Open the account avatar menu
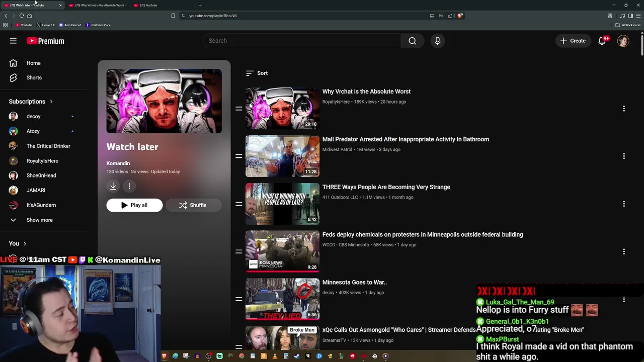 pyautogui.click(x=623, y=41)
